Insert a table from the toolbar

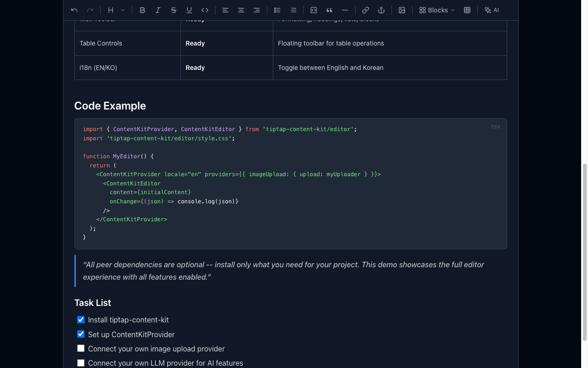tap(467, 10)
